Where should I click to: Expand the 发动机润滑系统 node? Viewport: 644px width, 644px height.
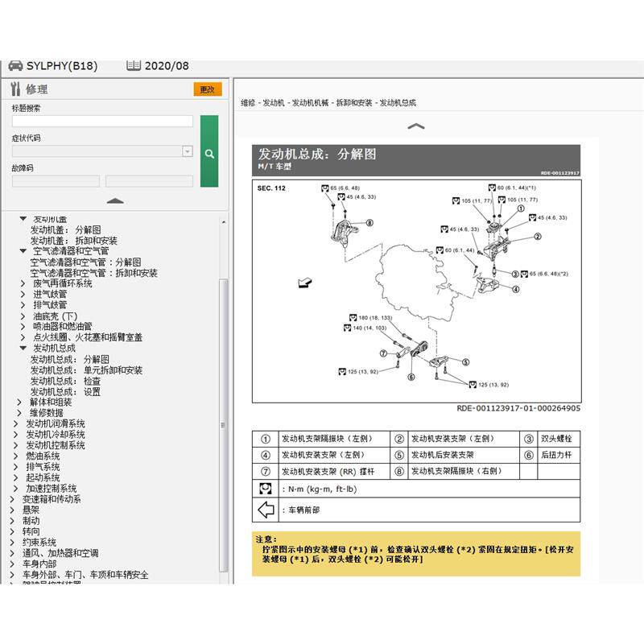(15, 423)
